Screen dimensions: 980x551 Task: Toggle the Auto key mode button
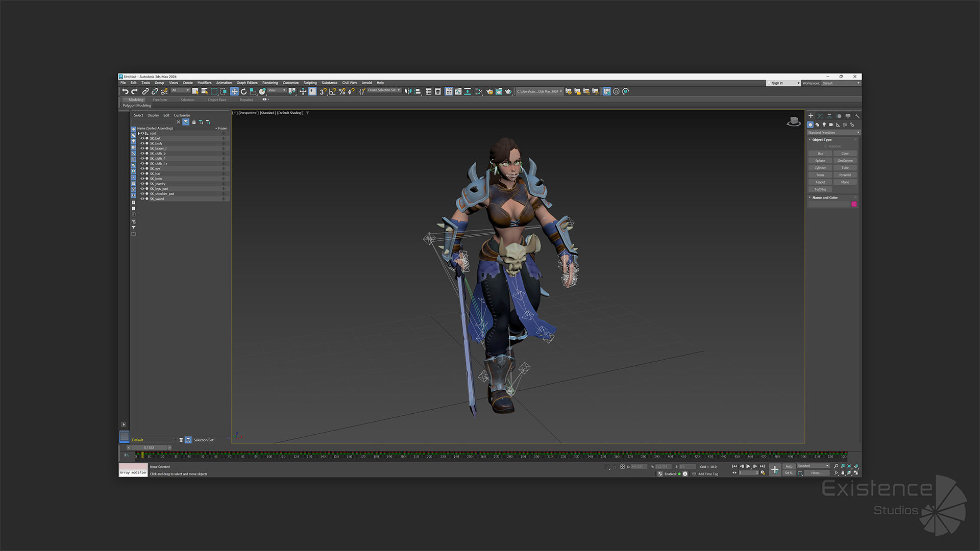click(789, 466)
